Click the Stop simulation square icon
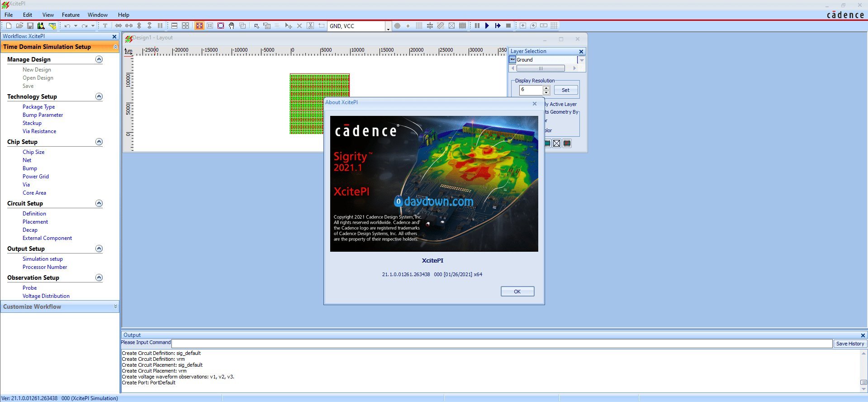The width and height of the screenshot is (868, 402). pyautogui.click(x=508, y=26)
